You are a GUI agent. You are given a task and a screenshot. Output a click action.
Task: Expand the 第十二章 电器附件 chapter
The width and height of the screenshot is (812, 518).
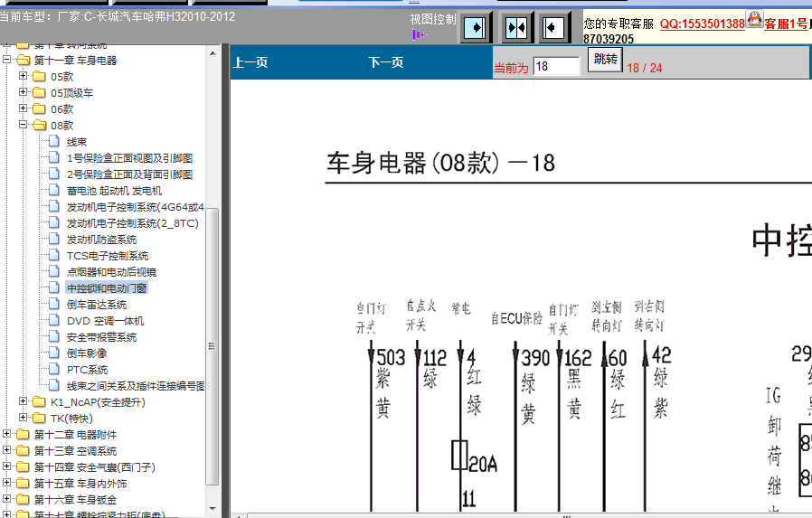(x=6, y=434)
